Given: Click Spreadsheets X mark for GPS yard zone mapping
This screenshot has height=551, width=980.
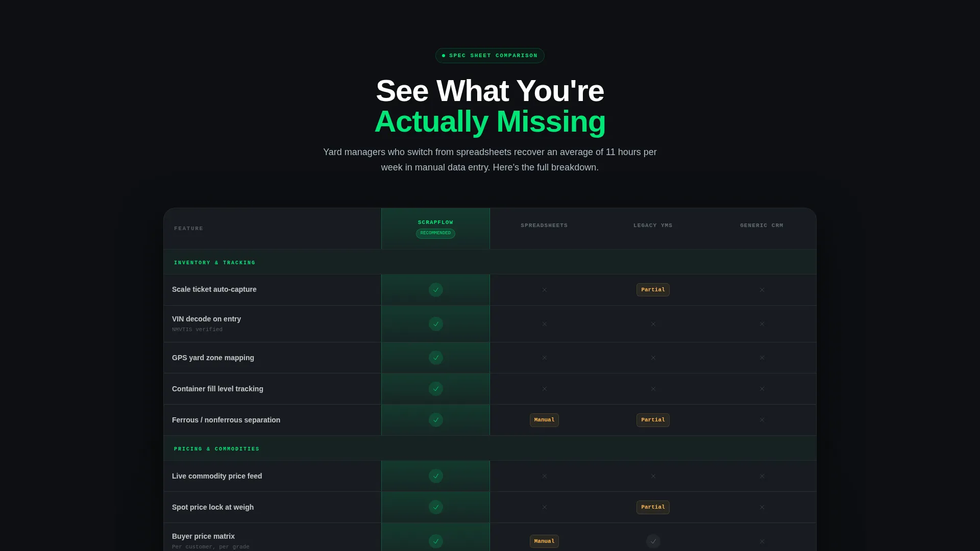Looking at the screenshot, I should click(x=544, y=358).
